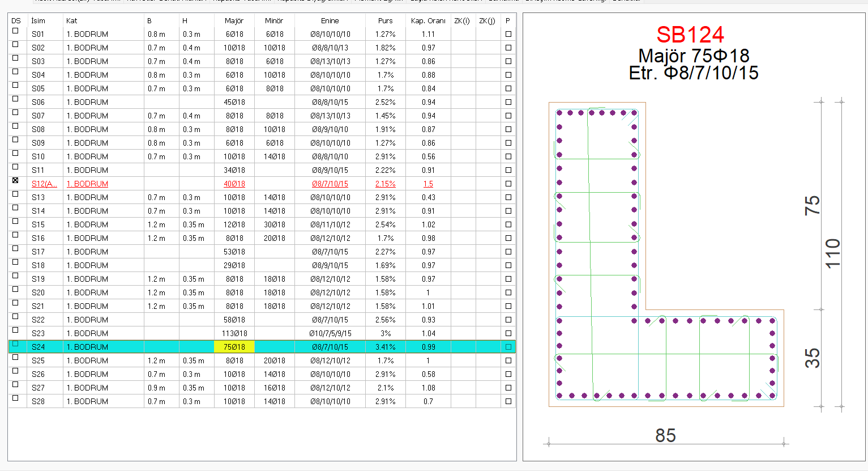Select the 0.43 Kap. Oranı cell in S13

click(429, 197)
